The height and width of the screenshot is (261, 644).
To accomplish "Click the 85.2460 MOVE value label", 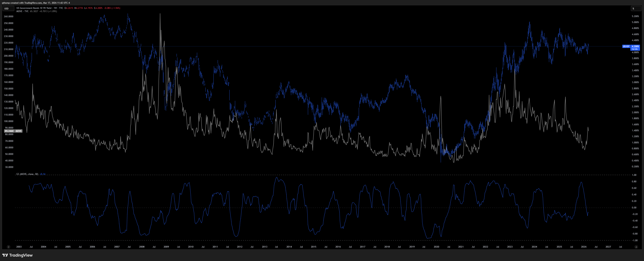I will pyautogui.click(x=9, y=131).
